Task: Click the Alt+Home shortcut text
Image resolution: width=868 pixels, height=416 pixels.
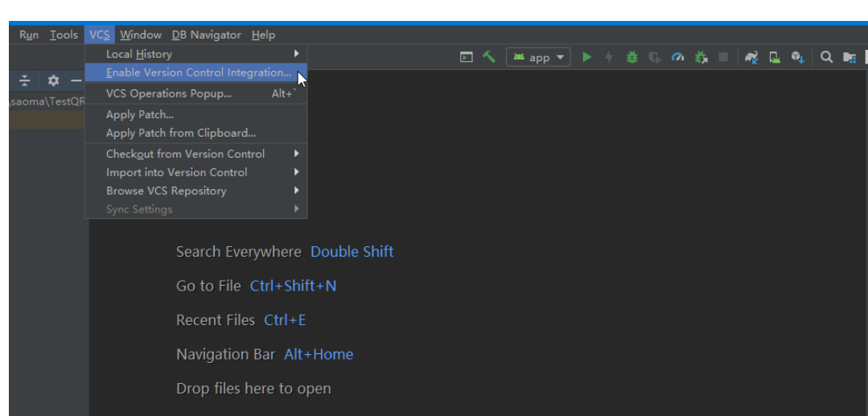Action: tap(319, 355)
